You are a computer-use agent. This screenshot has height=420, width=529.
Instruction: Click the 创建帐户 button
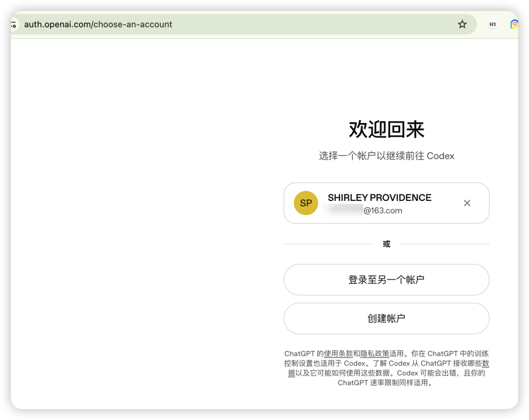[386, 319]
